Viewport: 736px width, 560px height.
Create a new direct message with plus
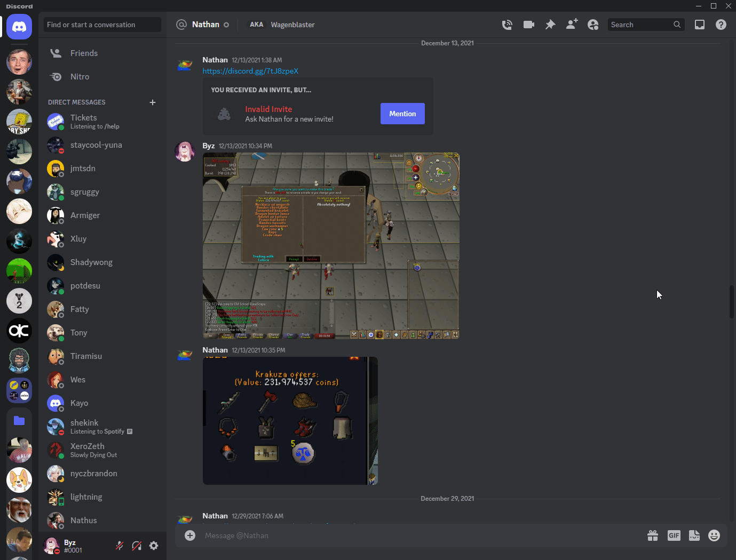(x=153, y=102)
